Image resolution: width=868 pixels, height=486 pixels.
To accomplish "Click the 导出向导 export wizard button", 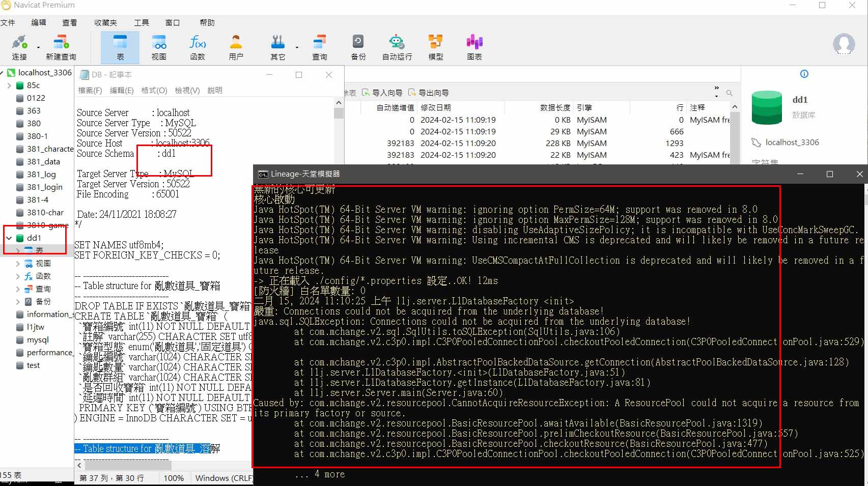I will point(428,93).
